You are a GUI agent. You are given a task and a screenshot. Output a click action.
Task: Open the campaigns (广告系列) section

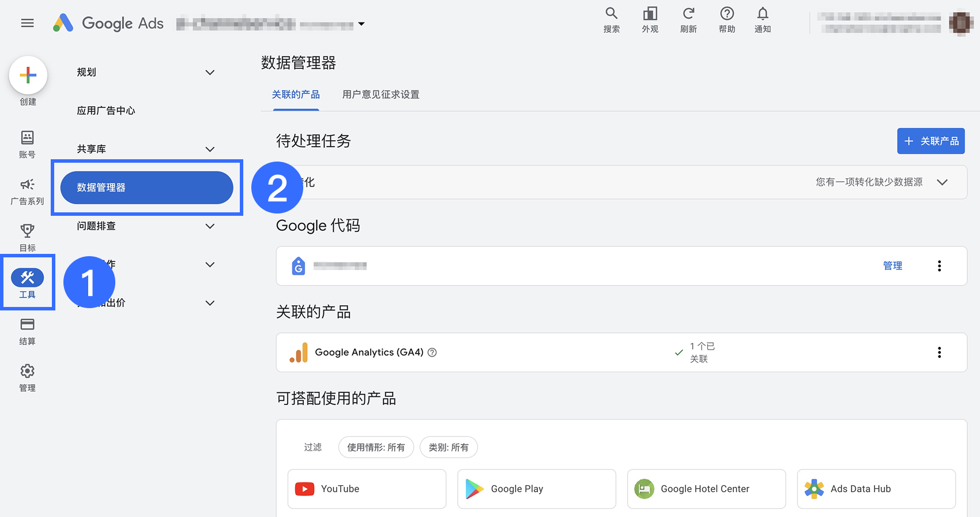point(27,191)
